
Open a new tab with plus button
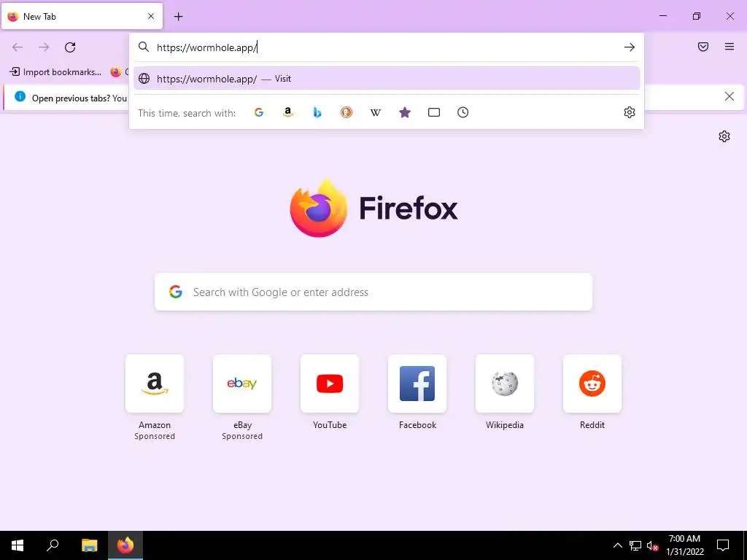pyautogui.click(x=178, y=17)
